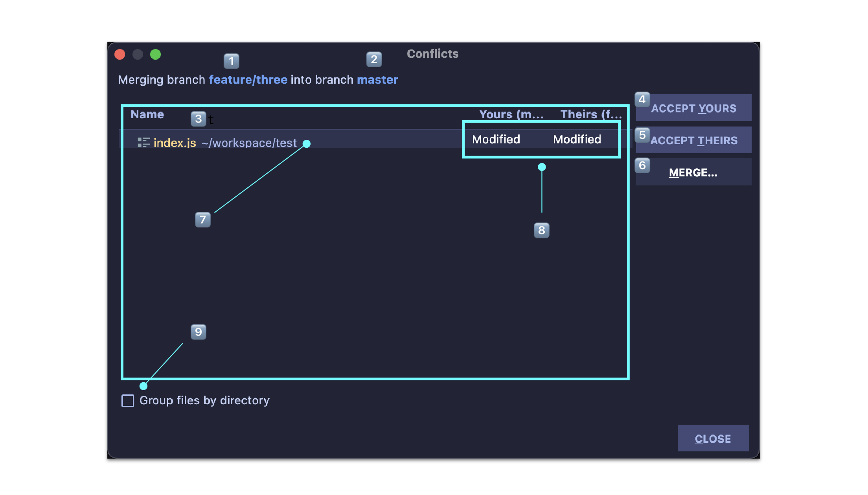Click Accept Theirs to take feature/three changes
Viewport: 868px width, 495px height.
[693, 140]
